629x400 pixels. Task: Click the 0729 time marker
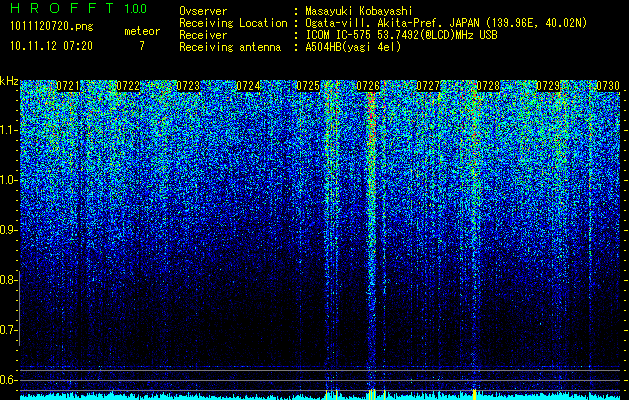pos(548,86)
